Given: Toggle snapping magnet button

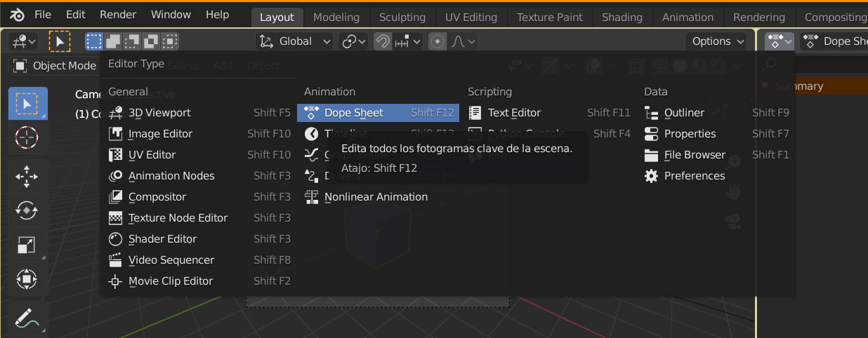Looking at the screenshot, I should (383, 41).
